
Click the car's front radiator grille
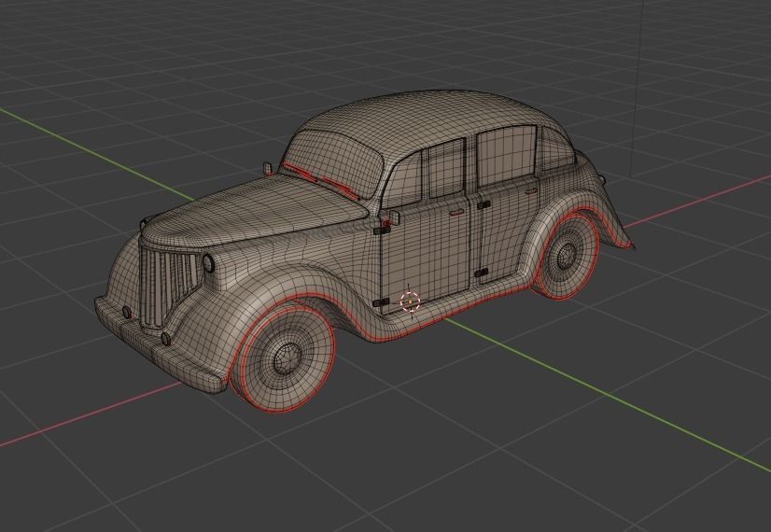pos(170,286)
